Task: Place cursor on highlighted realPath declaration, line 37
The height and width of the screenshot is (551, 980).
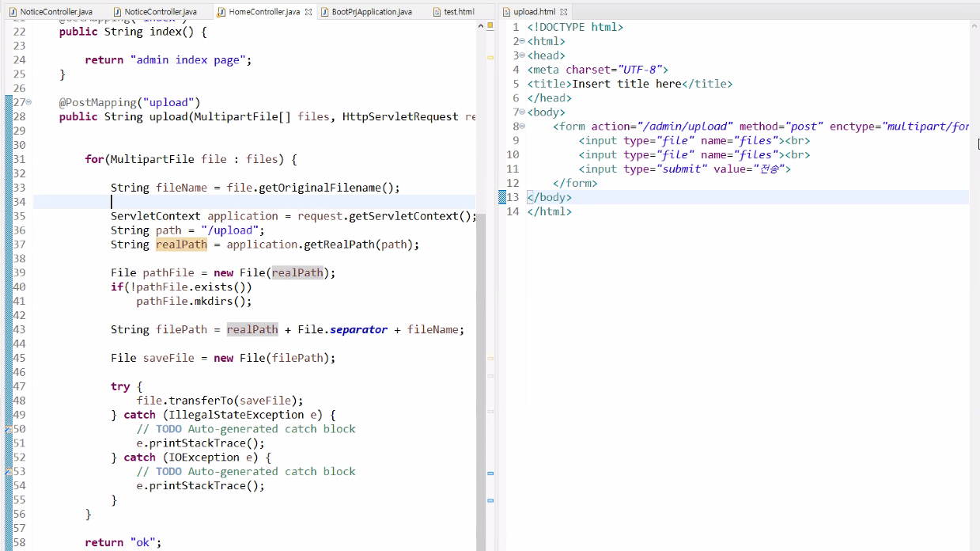Action: point(181,245)
